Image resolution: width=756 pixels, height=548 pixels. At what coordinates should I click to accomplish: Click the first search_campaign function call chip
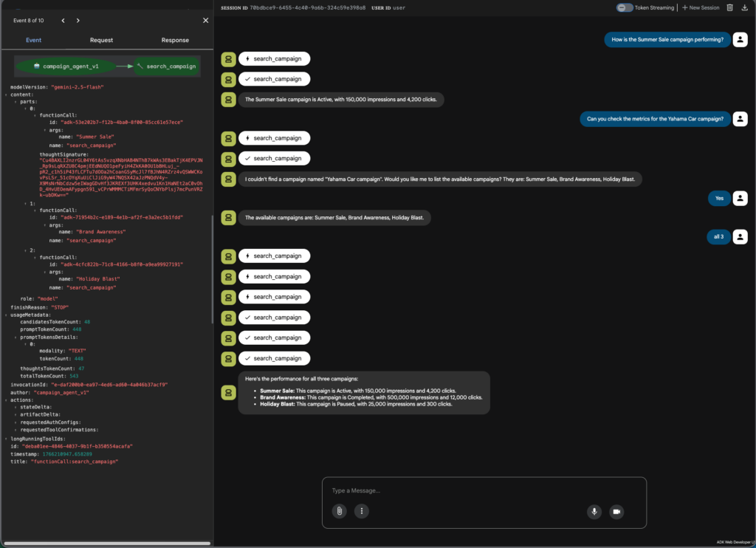[274, 58]
